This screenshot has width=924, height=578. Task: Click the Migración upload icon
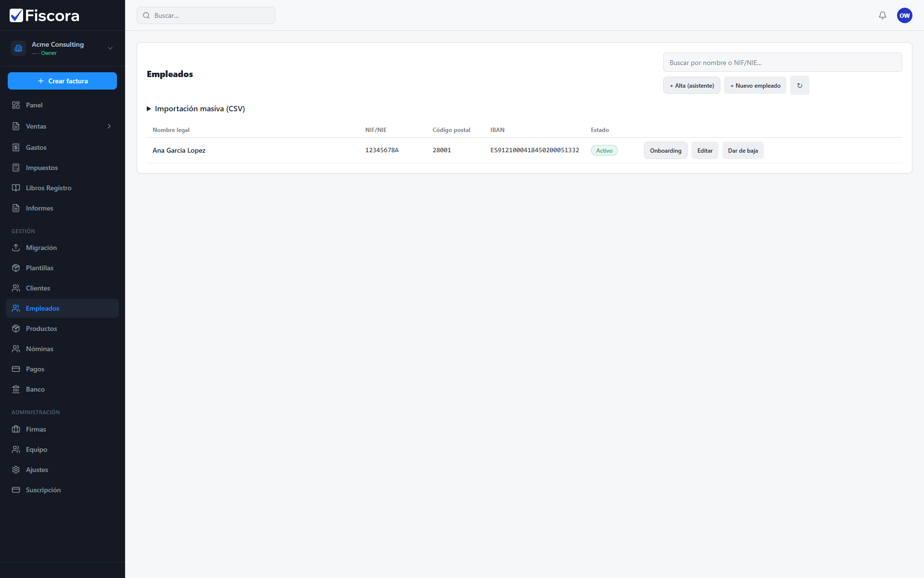pyautogui.click(x=16, y=248)
